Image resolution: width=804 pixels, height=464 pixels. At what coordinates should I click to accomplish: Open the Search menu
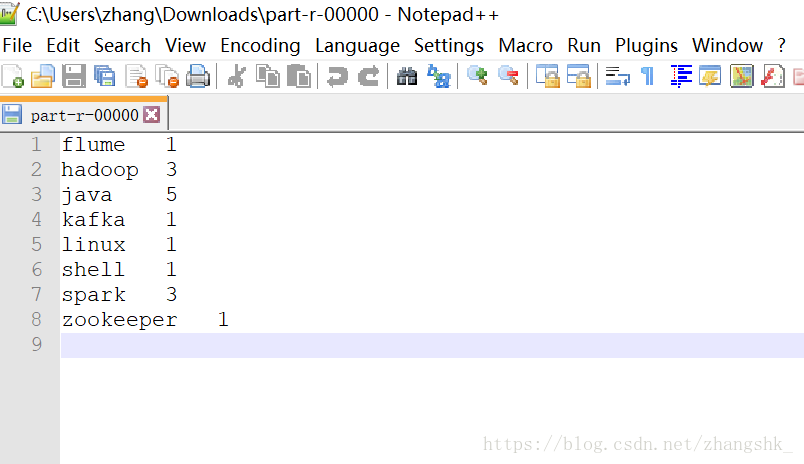123,46
